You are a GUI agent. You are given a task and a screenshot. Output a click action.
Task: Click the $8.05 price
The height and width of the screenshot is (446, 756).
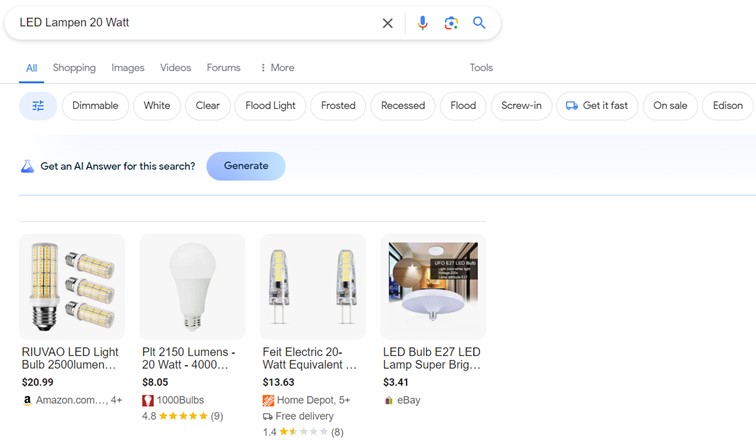pos(155,382)
